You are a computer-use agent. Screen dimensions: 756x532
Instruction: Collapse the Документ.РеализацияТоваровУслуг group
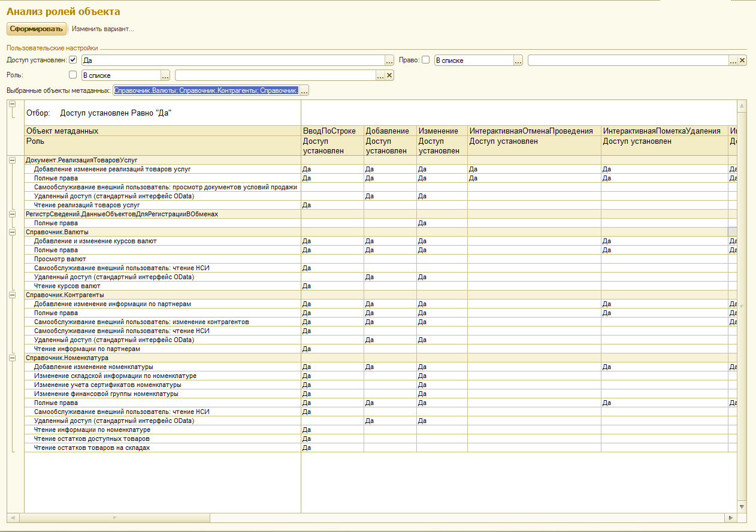(12, 160)
